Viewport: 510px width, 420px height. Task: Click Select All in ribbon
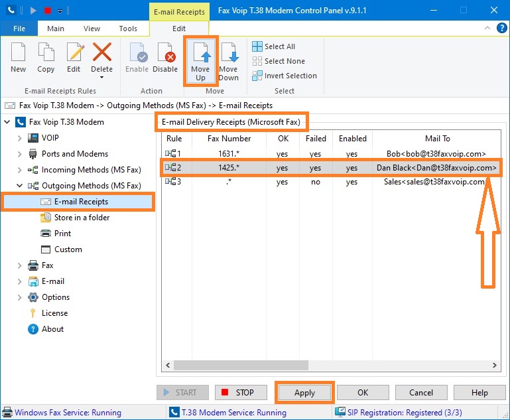[273, 46]
